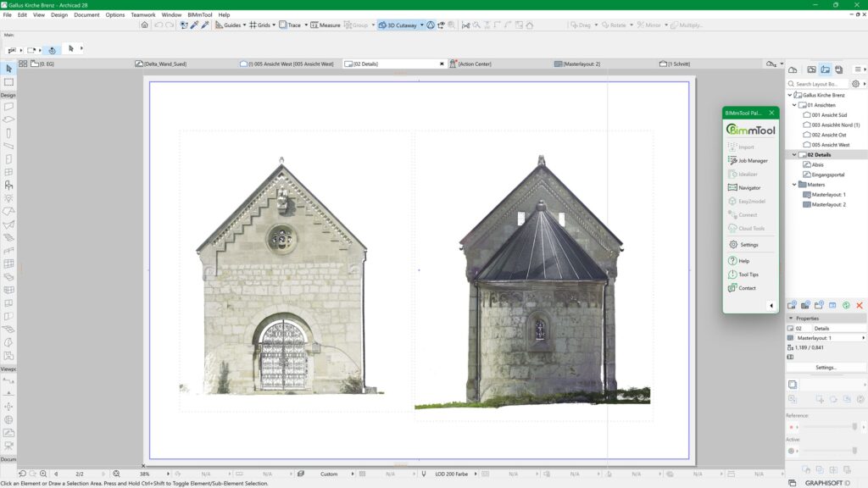Viewport: 868px width, 488px height.
Task: Collapse the 02 Details tree branch
Action: tap(794, 155)
